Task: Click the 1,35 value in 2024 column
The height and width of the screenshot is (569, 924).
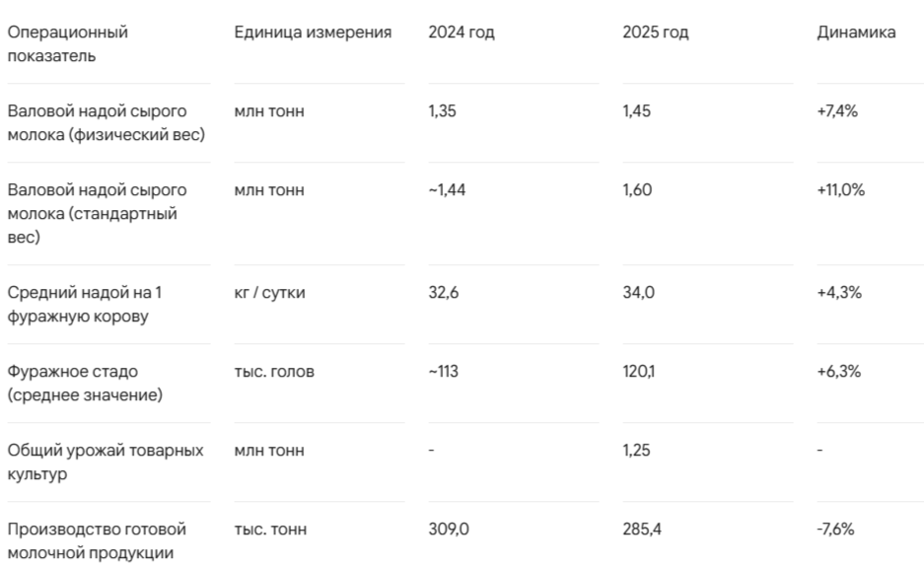Action: 442,110
